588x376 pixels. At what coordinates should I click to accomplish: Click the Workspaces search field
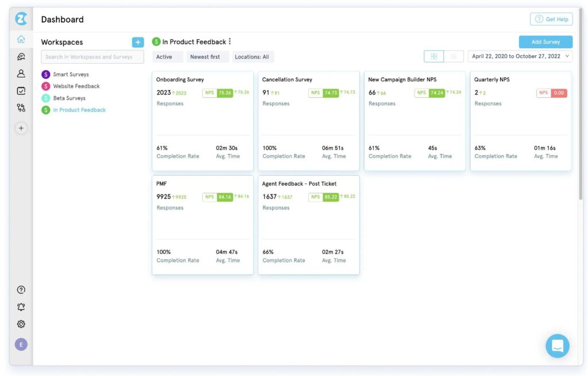click(91, 56)
